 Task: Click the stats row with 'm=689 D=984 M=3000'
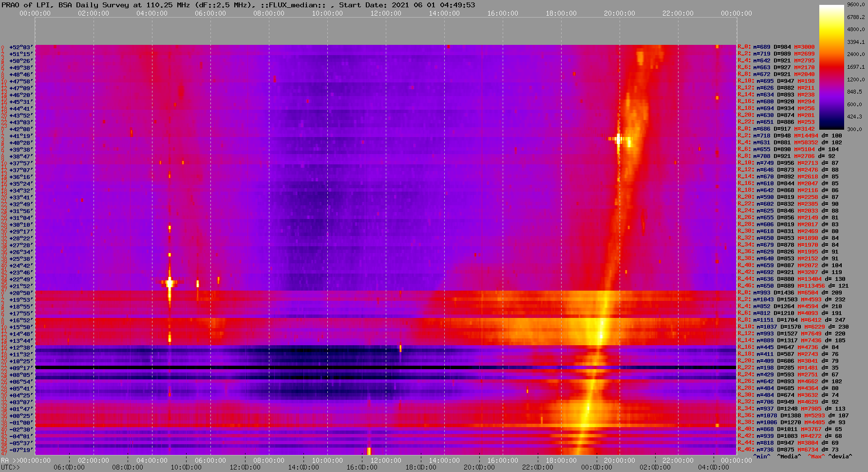pyautogui.click(x=776, y=47)
